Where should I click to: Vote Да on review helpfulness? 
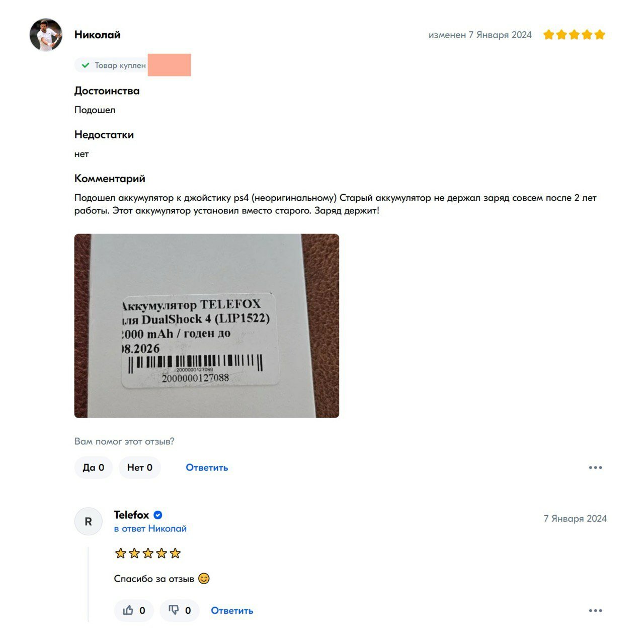pyautogui.click(x=93, y=467)
